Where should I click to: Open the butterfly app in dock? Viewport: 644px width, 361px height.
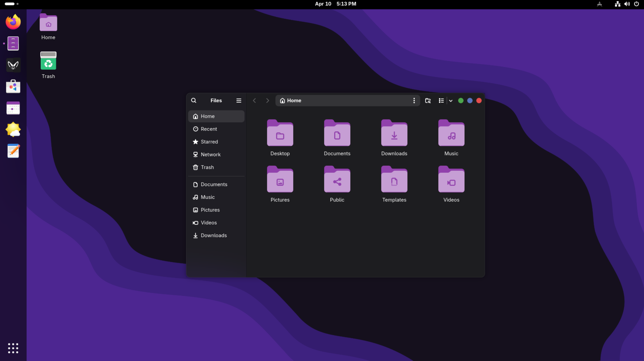tap(13, 65)
